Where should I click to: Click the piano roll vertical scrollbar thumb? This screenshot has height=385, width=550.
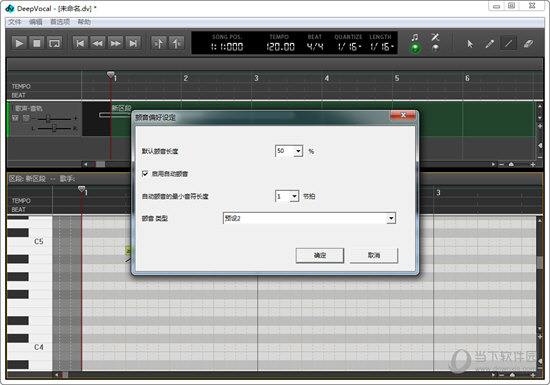(x=540, y=262)
